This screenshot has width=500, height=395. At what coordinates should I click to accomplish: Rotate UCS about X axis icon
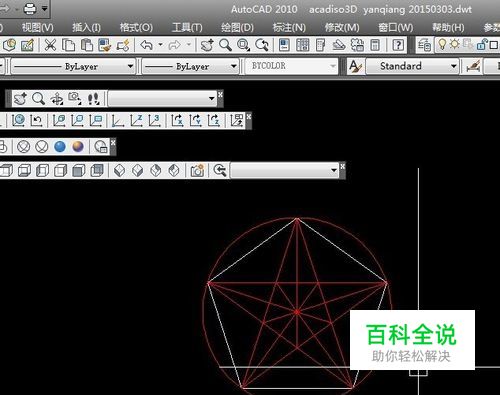(177, 120)
